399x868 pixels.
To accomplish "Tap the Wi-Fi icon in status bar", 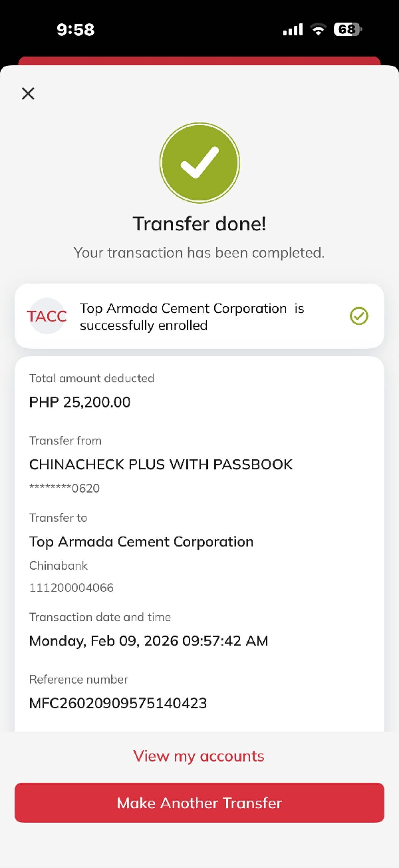I will pos(319,29).
